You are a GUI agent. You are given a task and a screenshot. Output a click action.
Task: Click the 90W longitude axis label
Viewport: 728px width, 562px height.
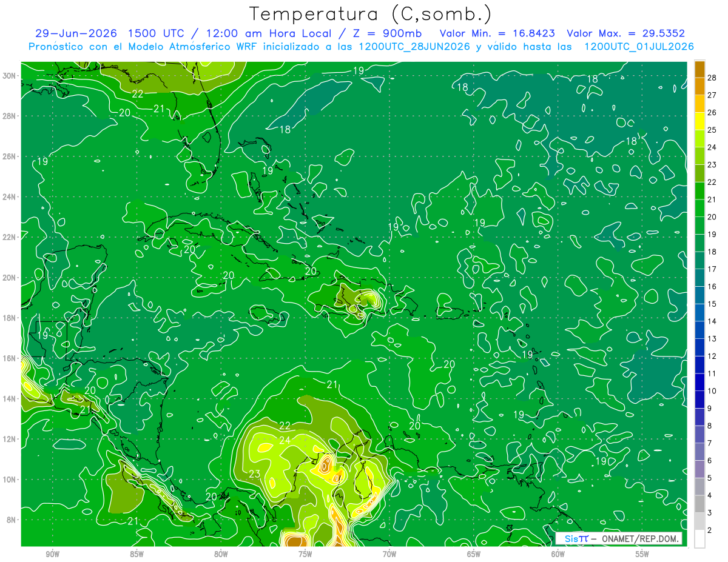click(53, 554)
